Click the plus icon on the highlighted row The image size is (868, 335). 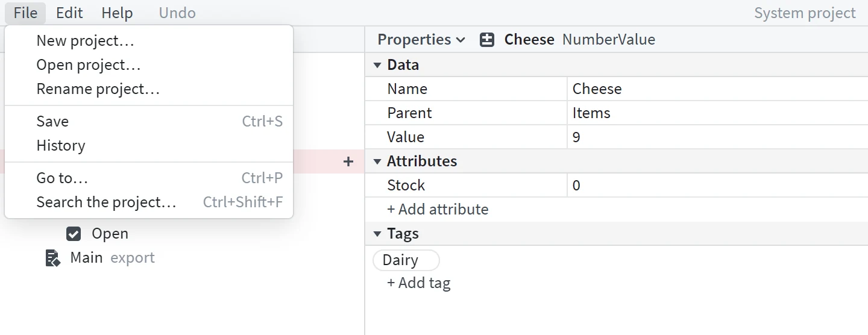tap(348, 161)
